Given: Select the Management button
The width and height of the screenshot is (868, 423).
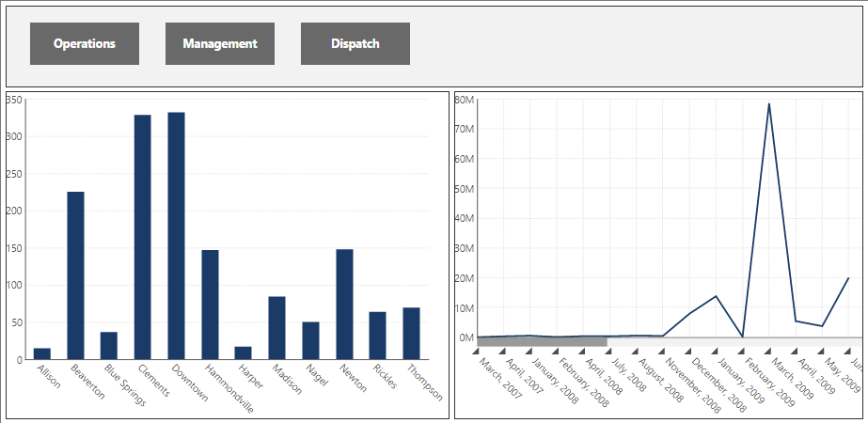Looking at the screenshot, I should click(x=220, y=44).
